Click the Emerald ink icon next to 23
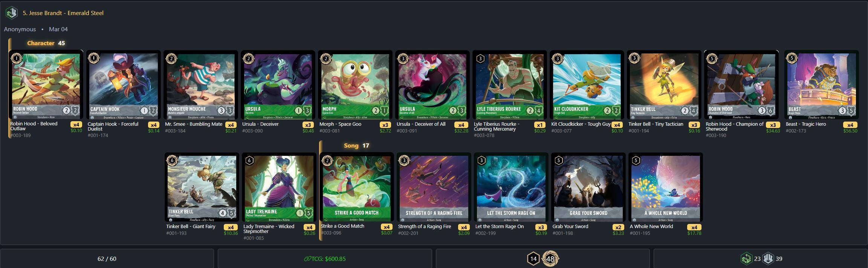Viewport: 868px width, 268px height. 746,259
